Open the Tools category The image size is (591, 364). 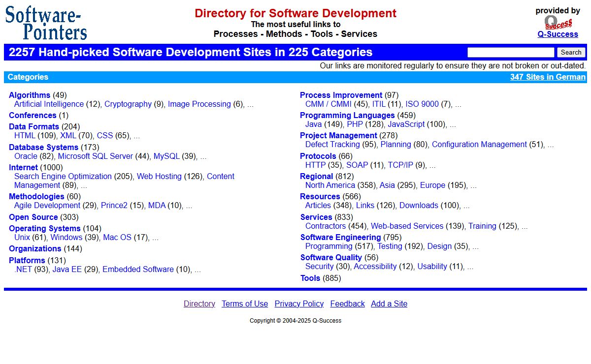[x=310, y=278]
